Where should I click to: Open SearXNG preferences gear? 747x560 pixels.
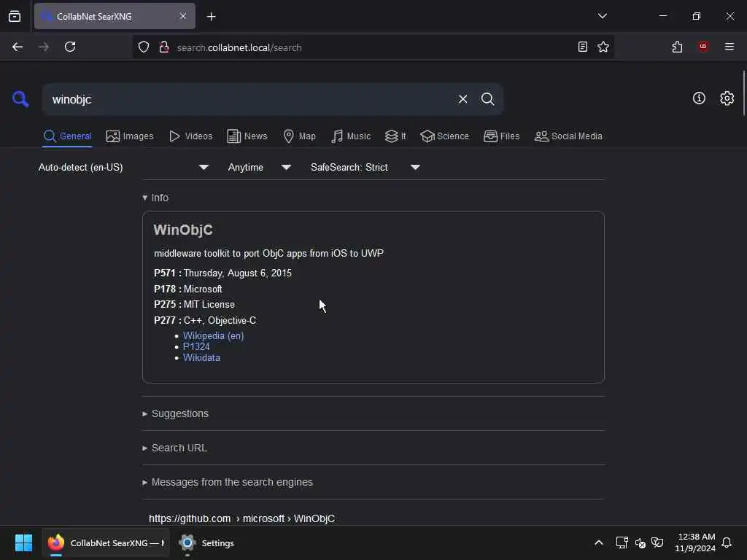point(727,98)
